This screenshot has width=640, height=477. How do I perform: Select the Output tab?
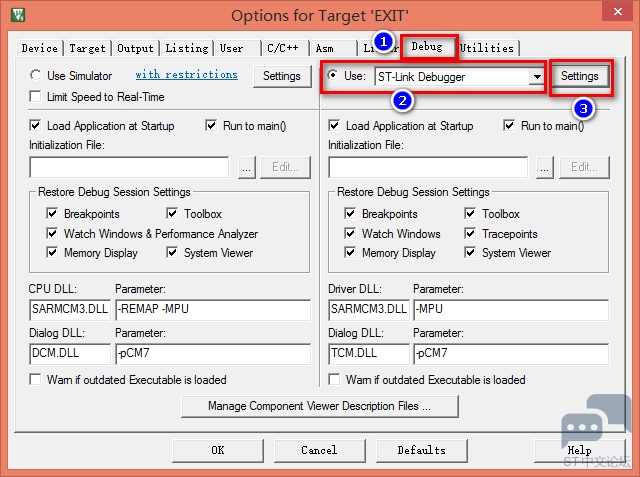[135, 48]
